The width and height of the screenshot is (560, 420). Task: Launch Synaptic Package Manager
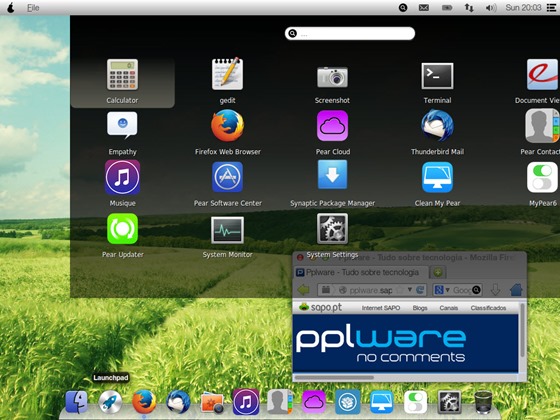[332, 175]
